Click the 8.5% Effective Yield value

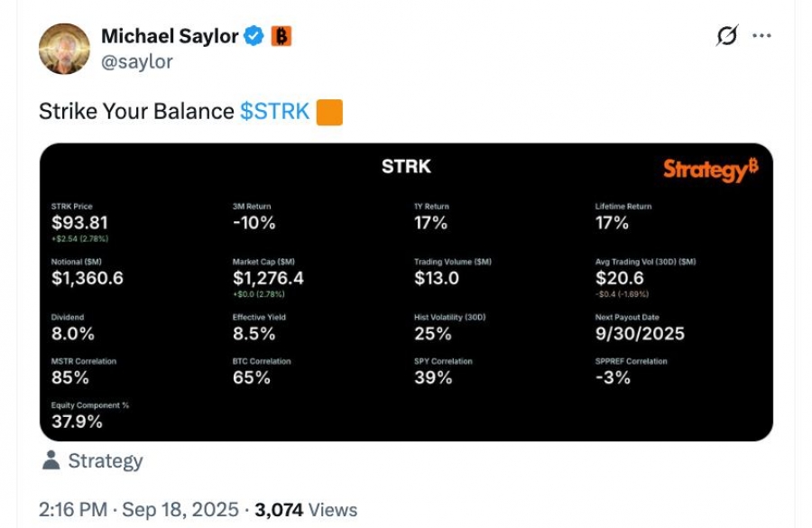pos(254,334)
